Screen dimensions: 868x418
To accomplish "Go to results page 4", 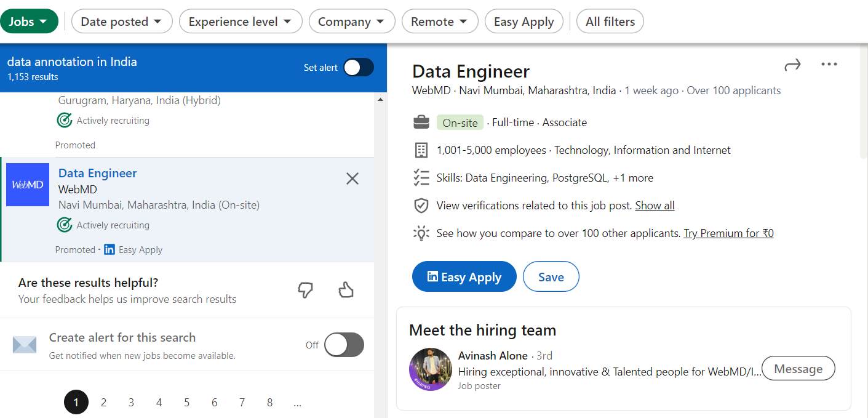I will tap(159, 403).
